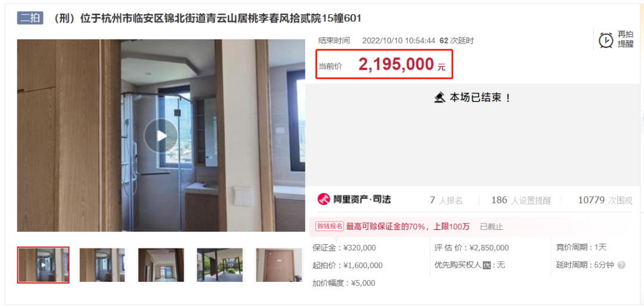Select the entrance door thumbnail
The width and height of the screenshot is (644, 308).
coord(279,265)
